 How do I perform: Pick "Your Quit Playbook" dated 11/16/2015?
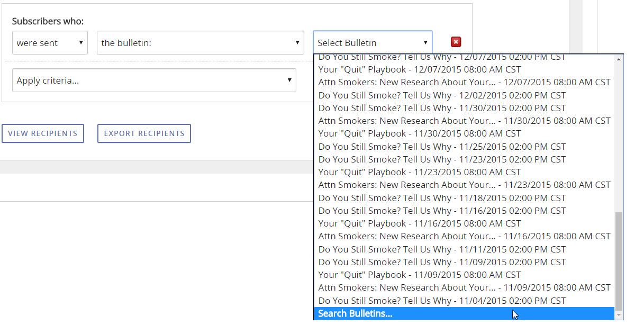pos(419,223)
